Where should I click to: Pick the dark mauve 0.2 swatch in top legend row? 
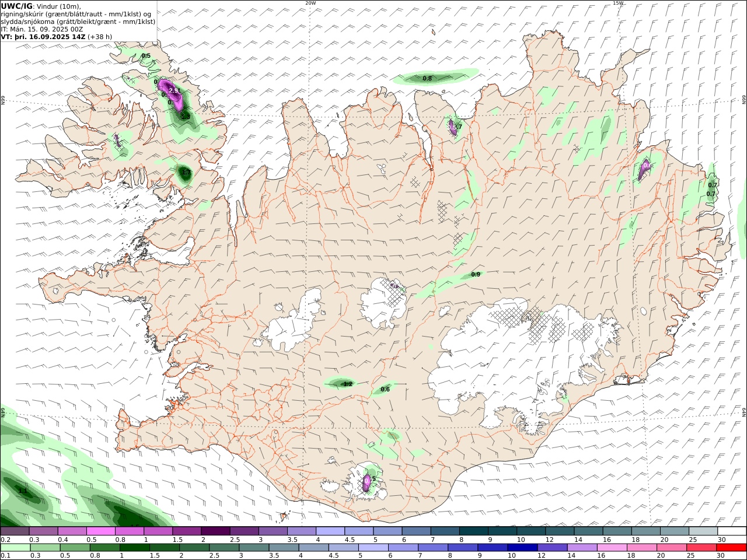(15, 531)
